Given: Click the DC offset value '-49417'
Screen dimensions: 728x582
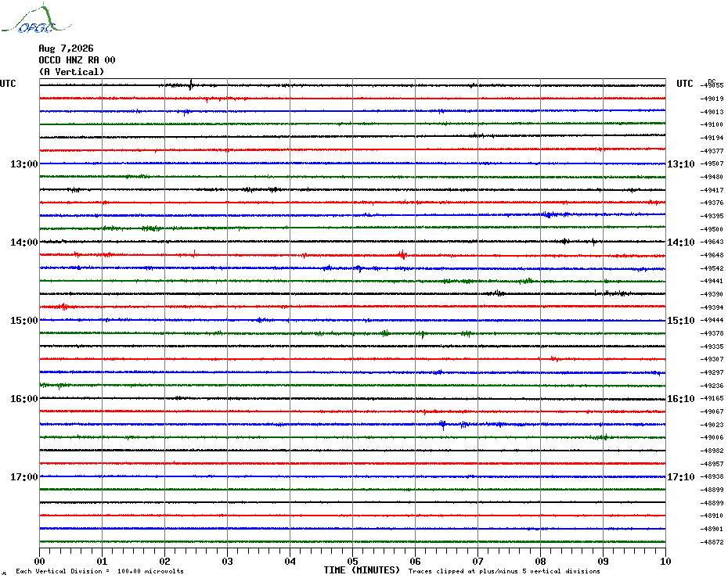Looking at the screenshot, I should [x=712, y=190].
